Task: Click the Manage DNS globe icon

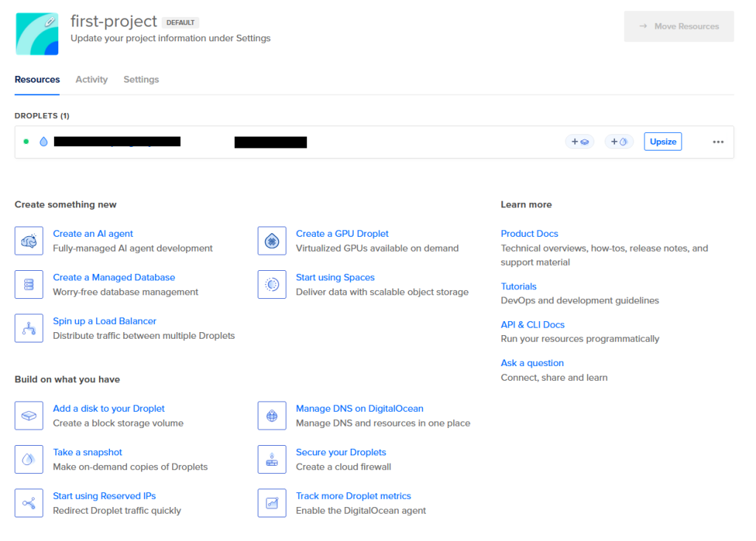Action: tap(272, 416)
